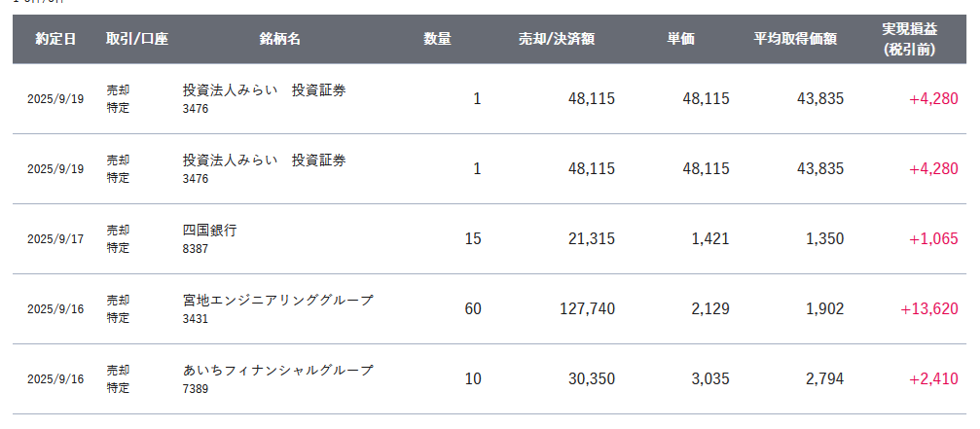
Task: Click stock code 3431
Action: pos(195,318)
